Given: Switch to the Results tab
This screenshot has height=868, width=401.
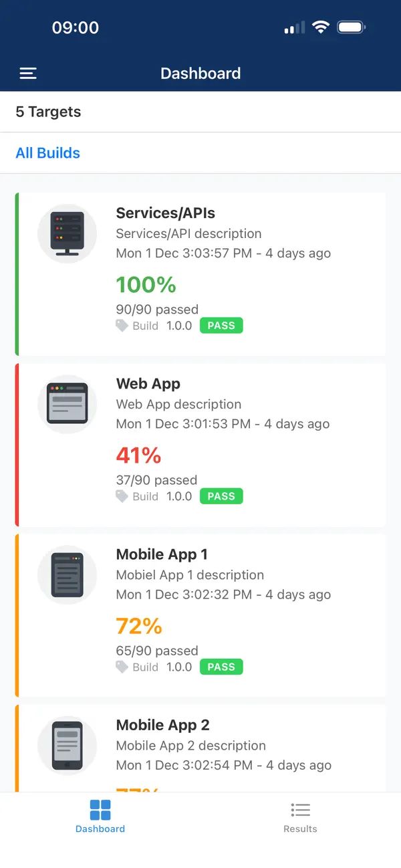Looking at the screenshot, I should [300, 817].
